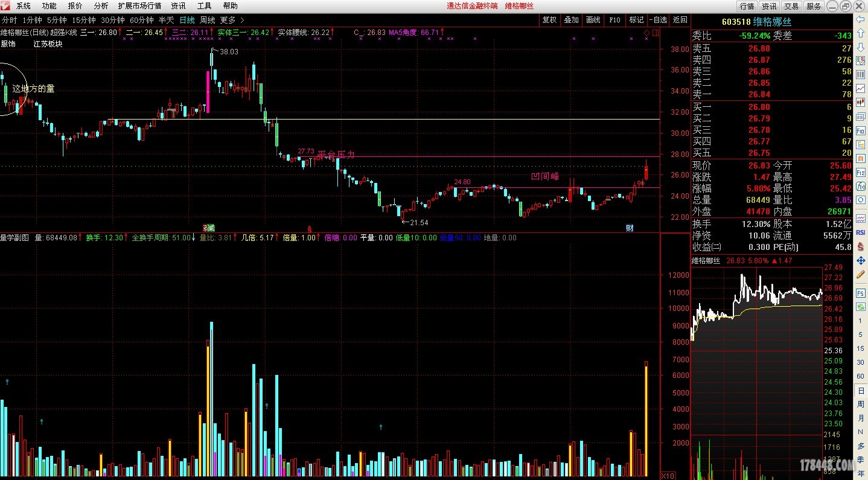
Task: Click the 买一 price 26.80 row
Action: pyautogui.click(x=771, y=107)
